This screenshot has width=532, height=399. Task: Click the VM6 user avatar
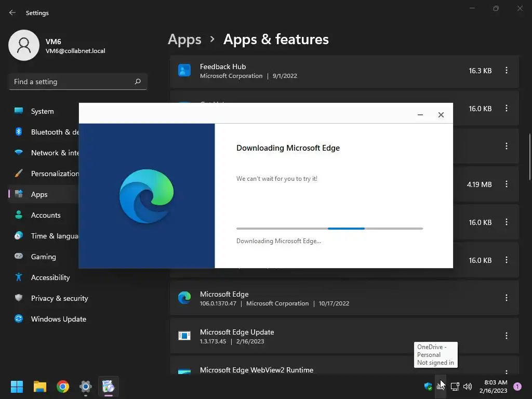(x=24, y=45)
